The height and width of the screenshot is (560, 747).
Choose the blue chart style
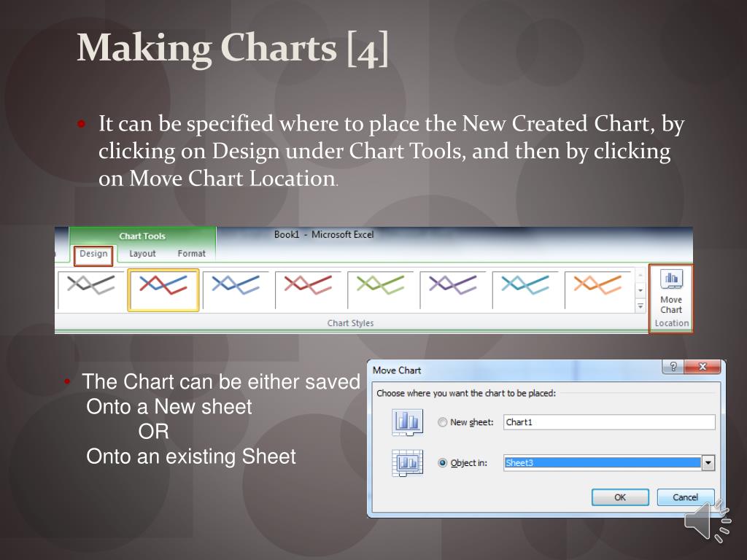[x=236, y=290]
